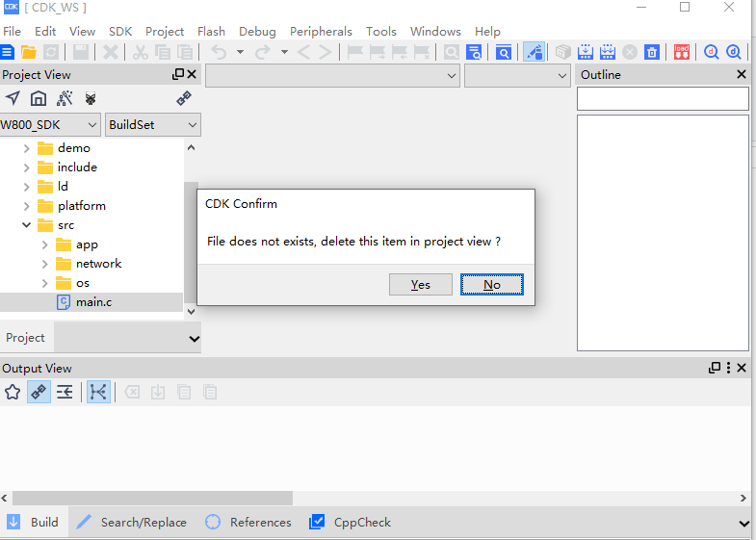
Task: Open the Edit menu
Action: coord(45,32)
